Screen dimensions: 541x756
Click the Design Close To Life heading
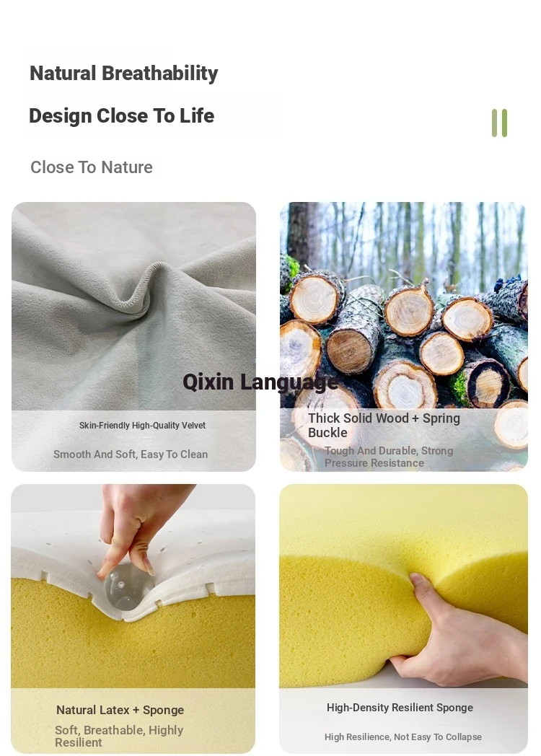121,115
